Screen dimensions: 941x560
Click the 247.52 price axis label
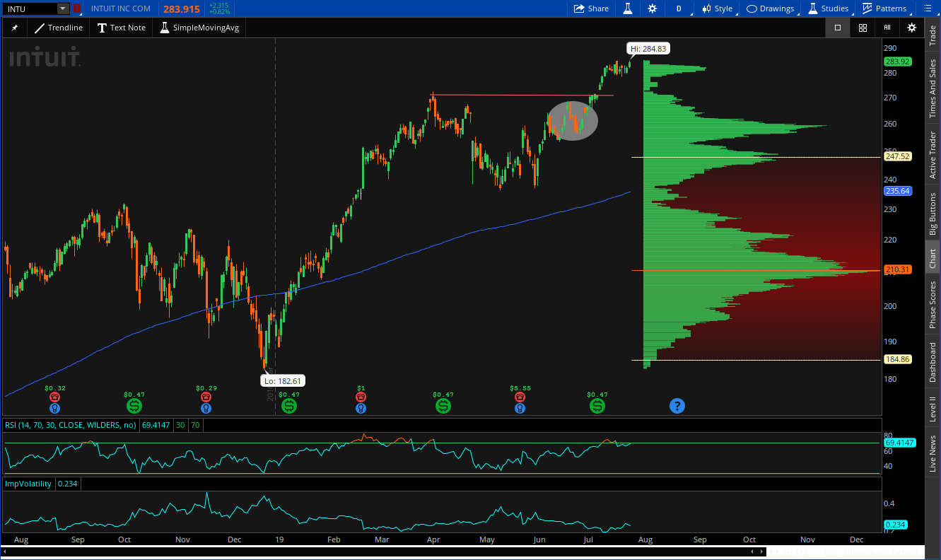897,157
